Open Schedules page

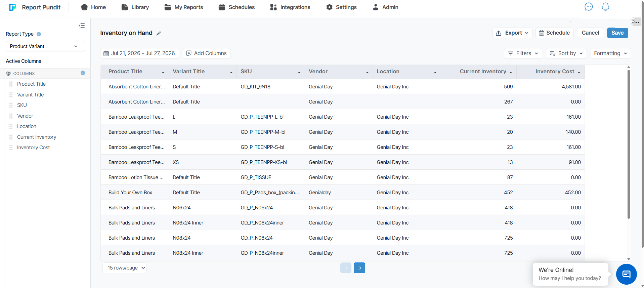point(237,7)
